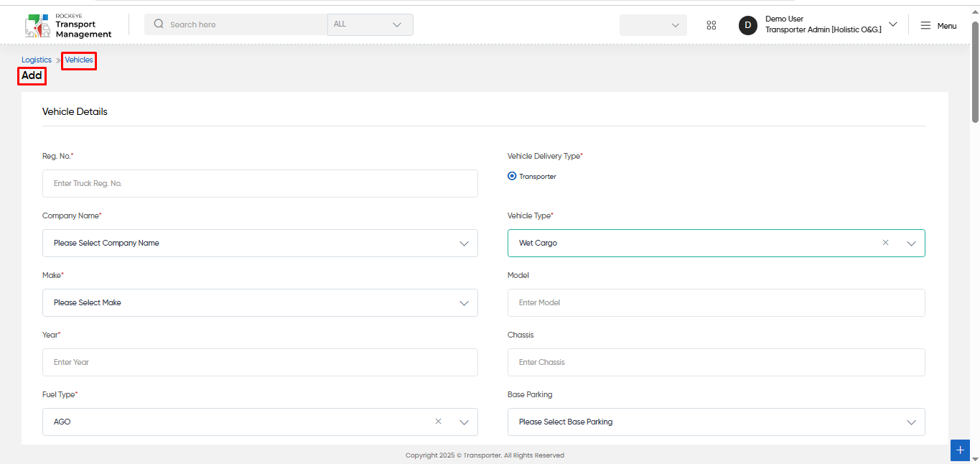This screenshot has width=980, height=464.
Task: Click the Demo User avatar icon
Action: coord(748,25)
